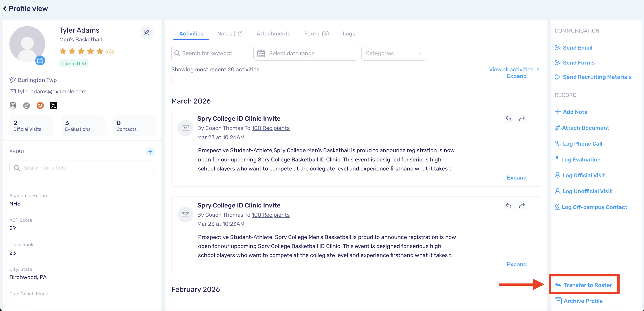Click the first rating star
The height and width of the screenshot is (311, 644).
63,51
